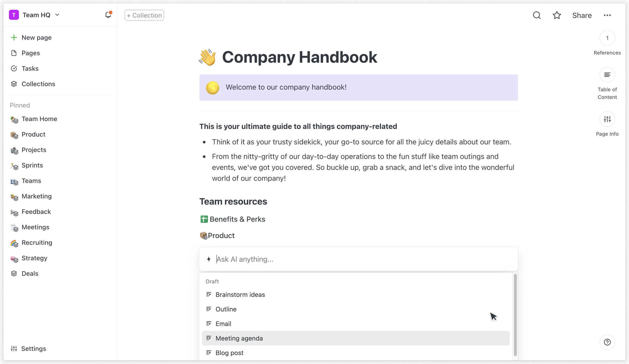Open more options via the ellipsis icon
629x364 pixels.
(x=607, y=15)
